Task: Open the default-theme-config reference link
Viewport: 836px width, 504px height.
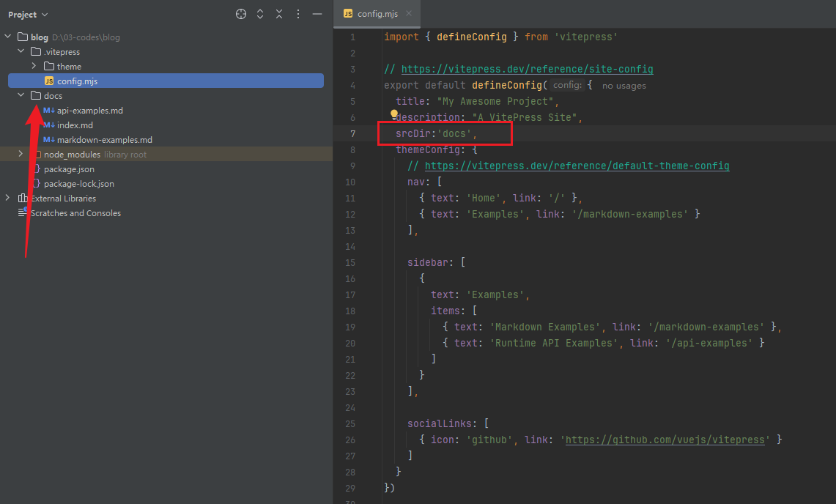Action: tap(577, 166)
